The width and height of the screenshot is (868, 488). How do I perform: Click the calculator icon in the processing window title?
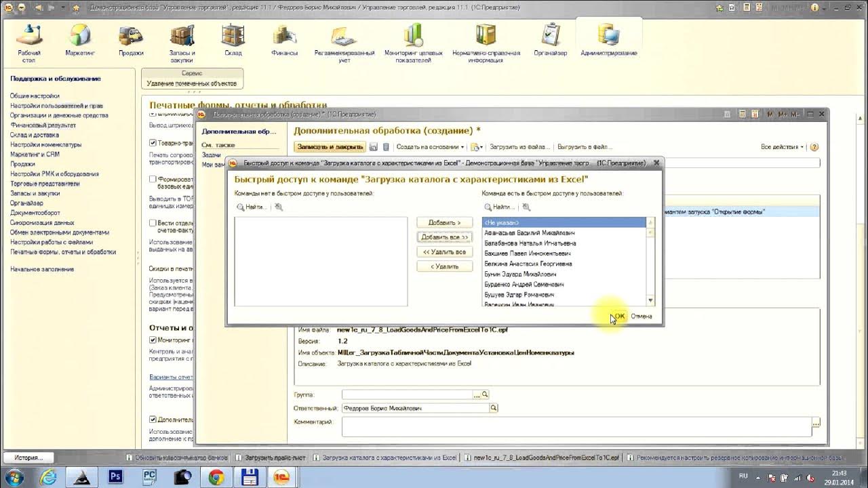pyautogui.click(x=743, y=114)
